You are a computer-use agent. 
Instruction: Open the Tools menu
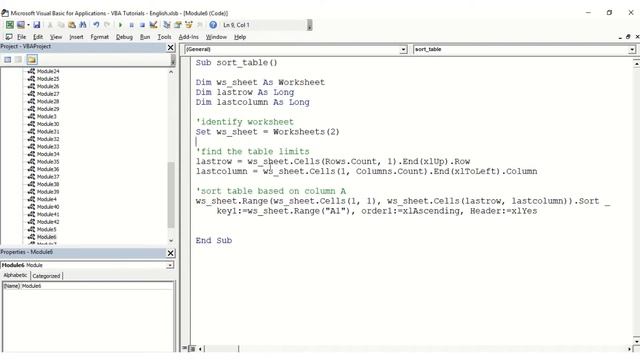pyautogui.click(x=164, y=37)
